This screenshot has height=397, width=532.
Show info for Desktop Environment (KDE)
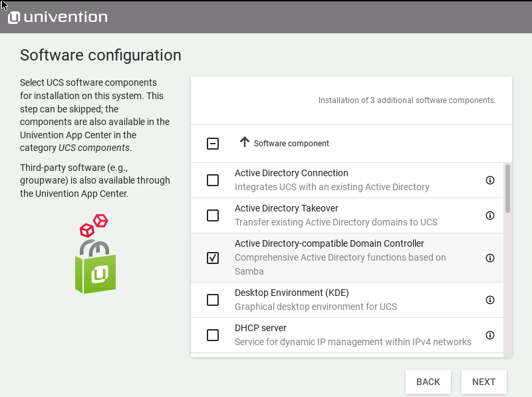point(490,300)
